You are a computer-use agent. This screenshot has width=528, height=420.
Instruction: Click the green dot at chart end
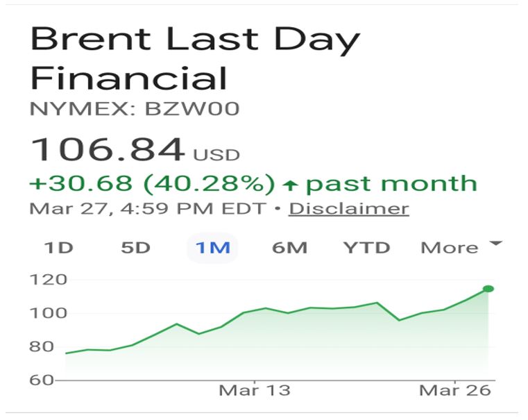pyautogui.click(x=488, y=289)
